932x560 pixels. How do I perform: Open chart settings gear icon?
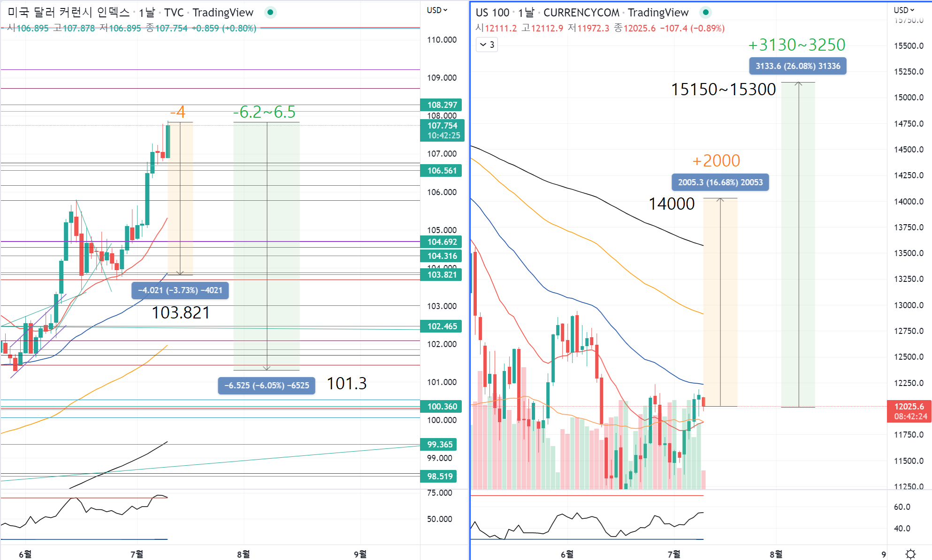click(910, 554)
